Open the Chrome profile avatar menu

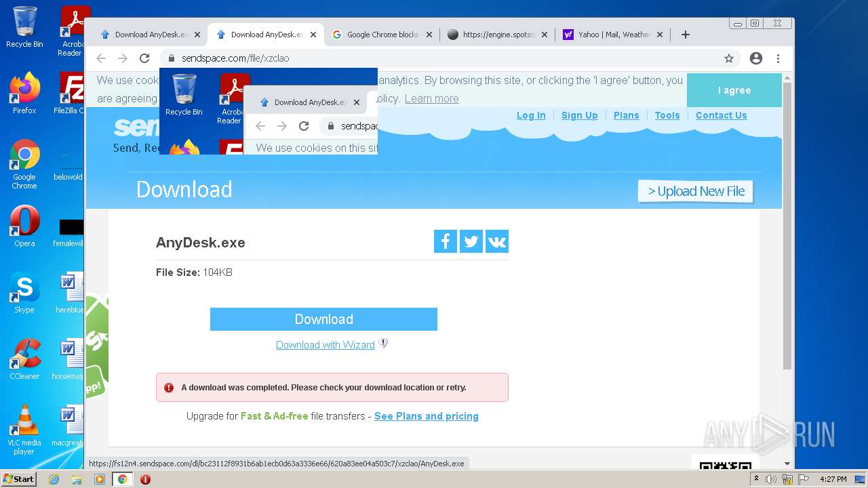[x=756, y=58]
